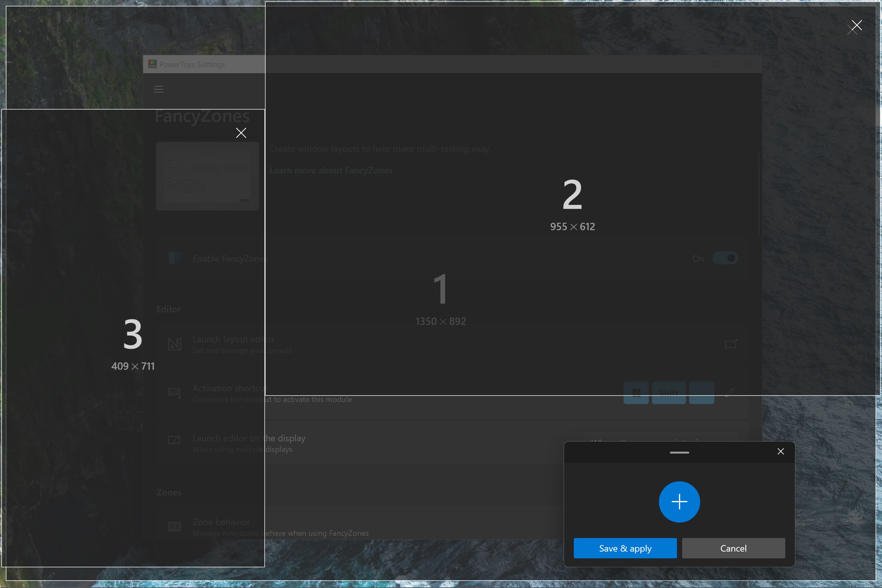Click the PowerToys Settings title bar icon
The width and height of the screenshot is (882, 588).
152,64
